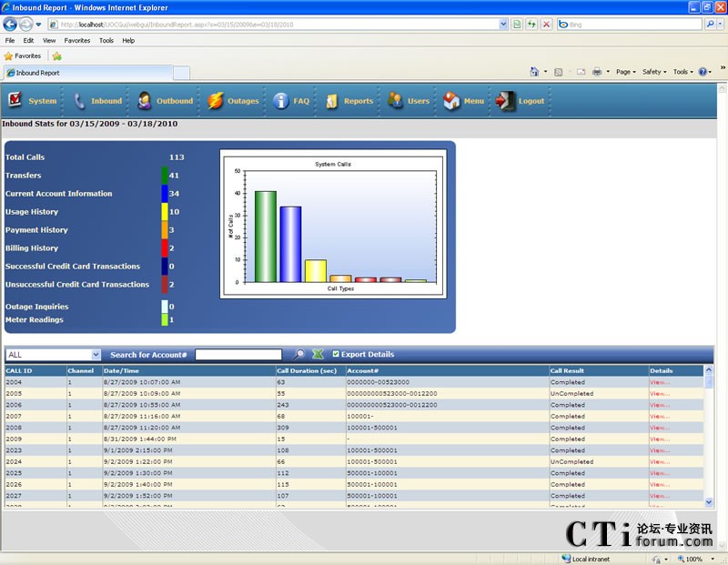This screenshot has width=728, height=565.
Task: Select the Outages lightning icon
Action: point(215,101)
